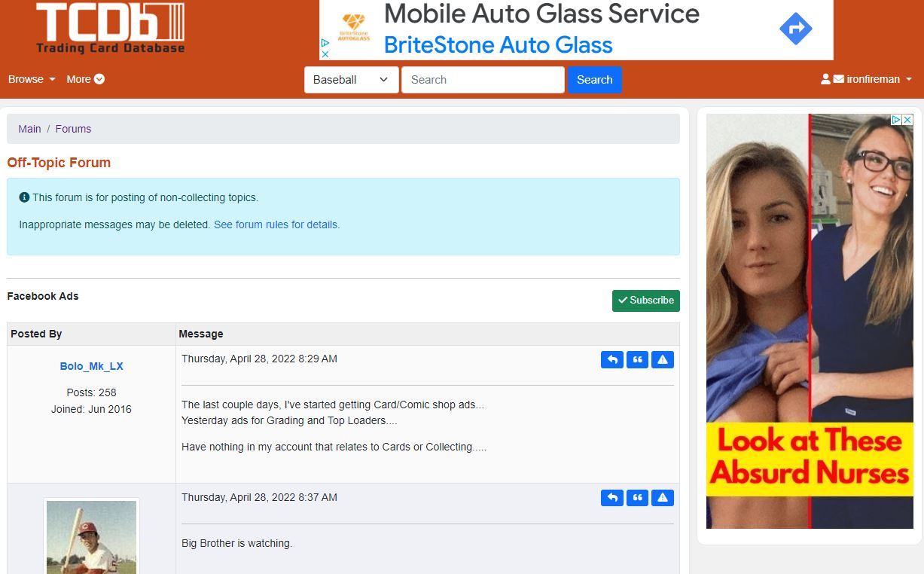
Task: Click the ad's blue direction arrow icon
Action: click(x=795, y=29)
